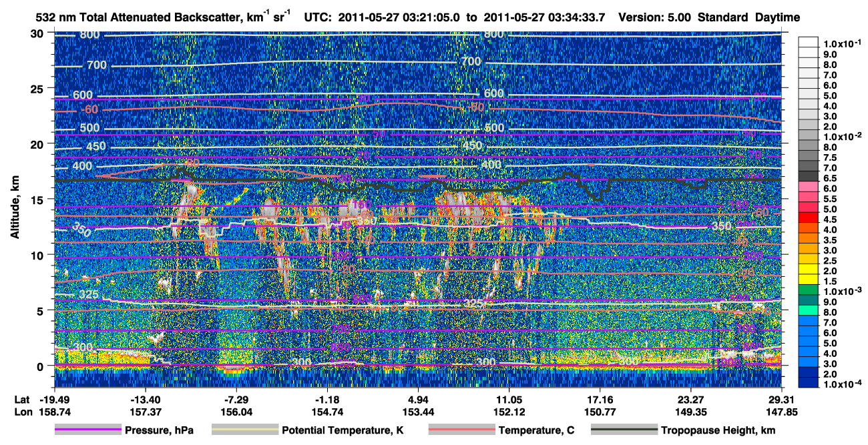Click the 'Lat' row label
Viewport: 868px width, 445px height.
(22, 400)
